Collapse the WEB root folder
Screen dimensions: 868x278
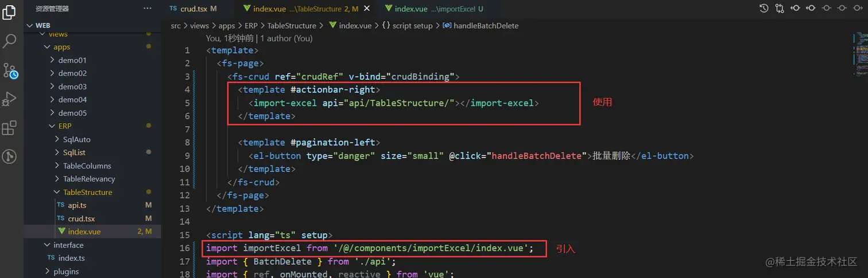point(30,25)
